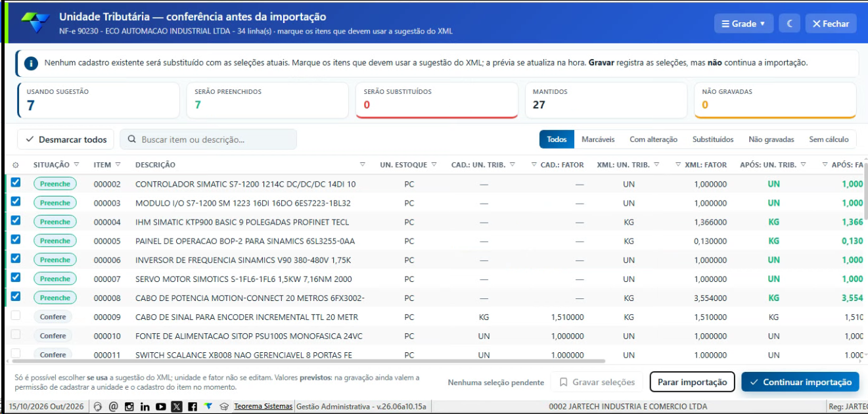
Task: Click the @ email icon in status bar
Action: click(x=113, y=407)
